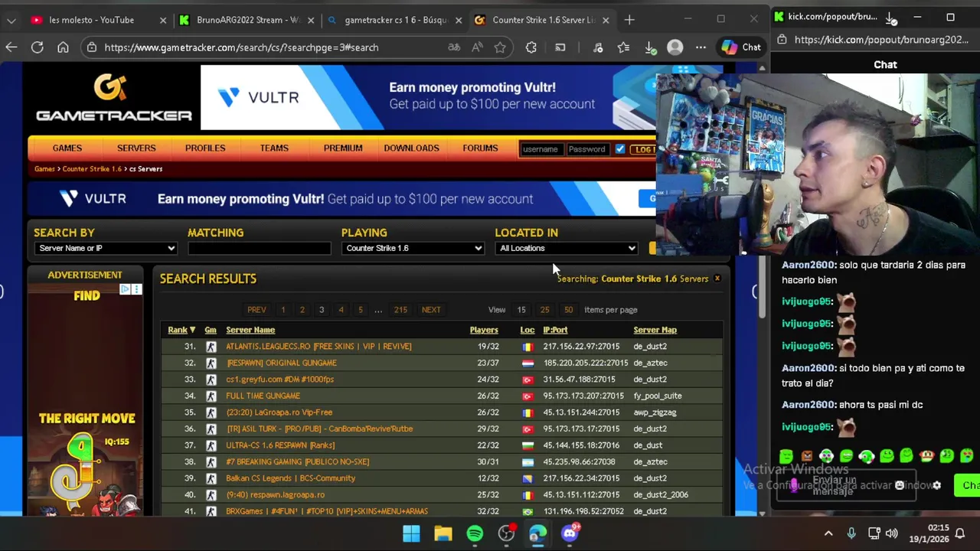
Task: Dismiss the 'Searching: Counter Strike 1.6' filter X
Action: 717,279
